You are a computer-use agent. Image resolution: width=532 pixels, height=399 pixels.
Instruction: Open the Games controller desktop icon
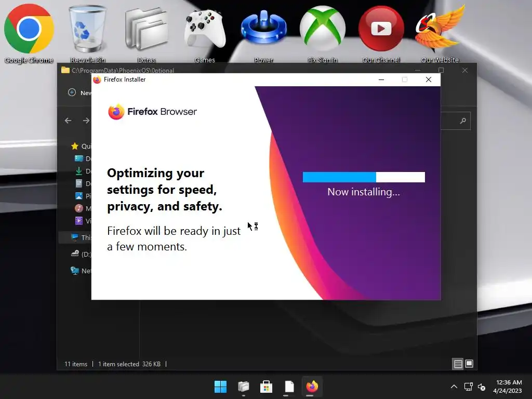205,33
